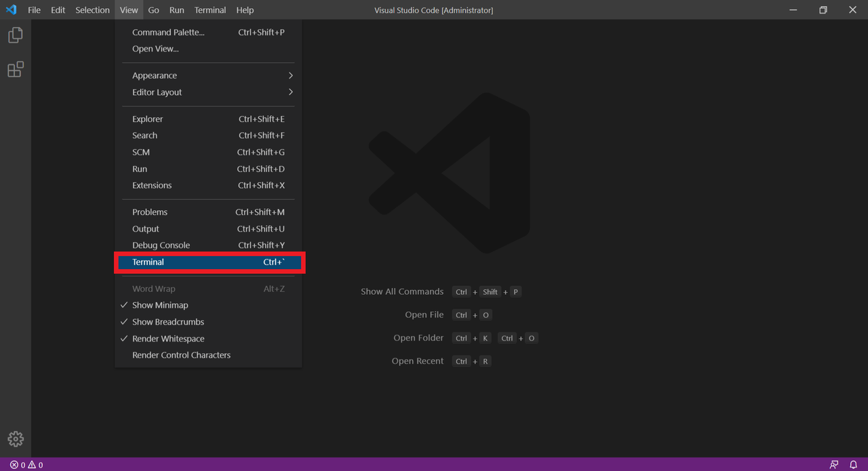Open the Edit menu
This screenshot has width=868, height=471.
click(58, 10)
